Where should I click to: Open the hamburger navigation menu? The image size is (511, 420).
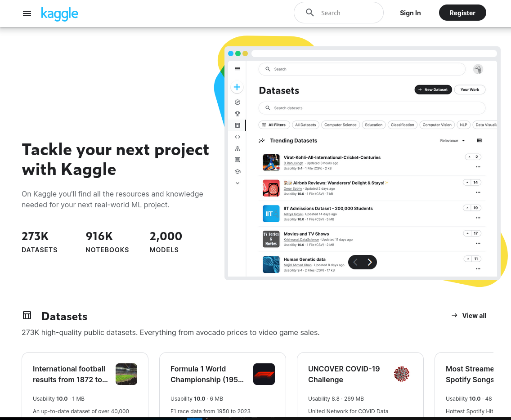[x=27, y=13]
